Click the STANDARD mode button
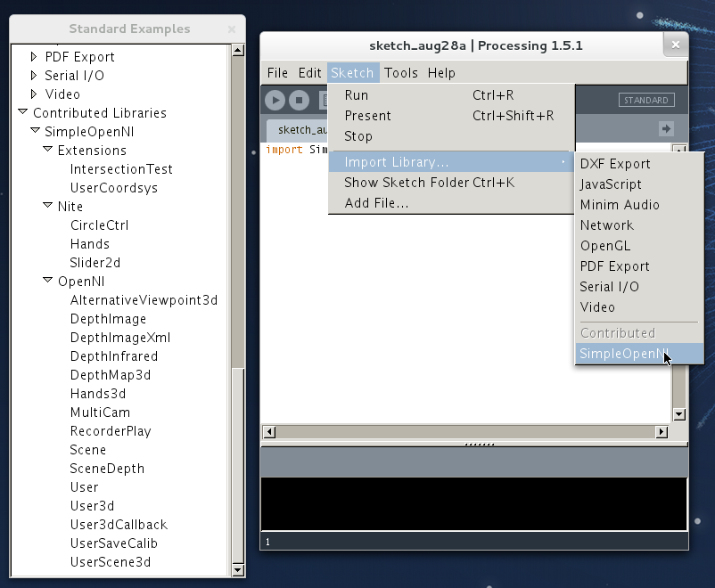This screenshot has height=588, width=715. pyautogui.click(x=646, y=101)
